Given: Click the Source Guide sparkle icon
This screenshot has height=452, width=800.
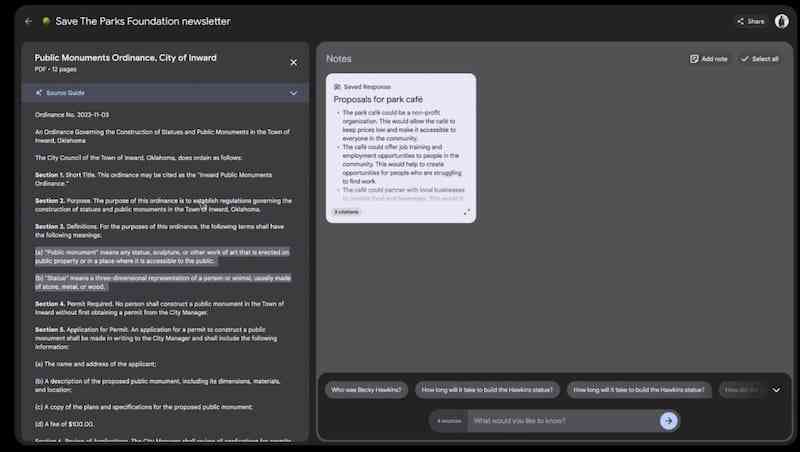Looking at the screenshot, I should pyautogui.click(x=39, y=93).
